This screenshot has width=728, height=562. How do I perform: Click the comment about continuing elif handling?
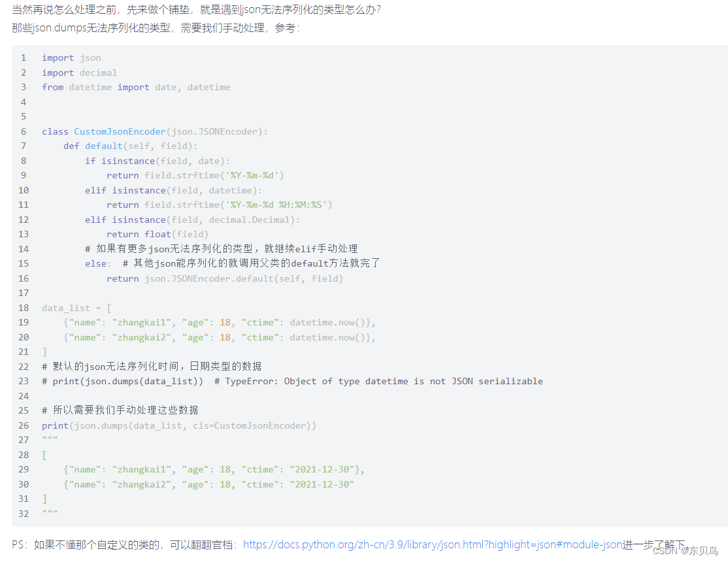coord(221,248)
